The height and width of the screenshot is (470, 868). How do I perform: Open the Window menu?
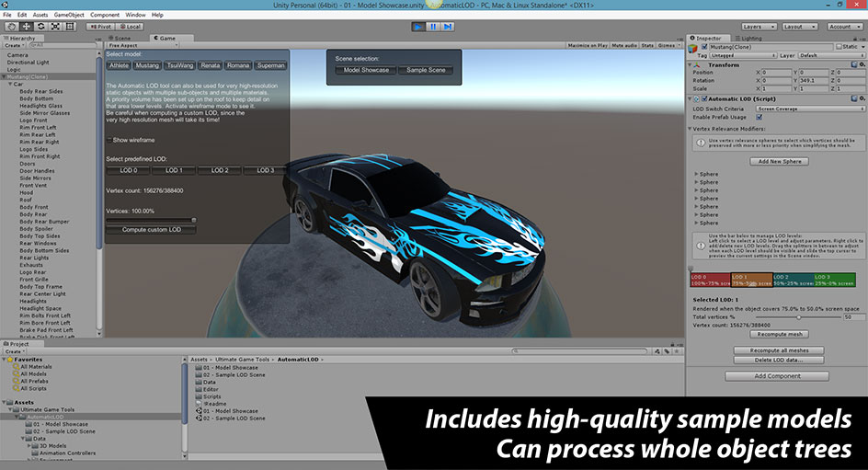135,15
